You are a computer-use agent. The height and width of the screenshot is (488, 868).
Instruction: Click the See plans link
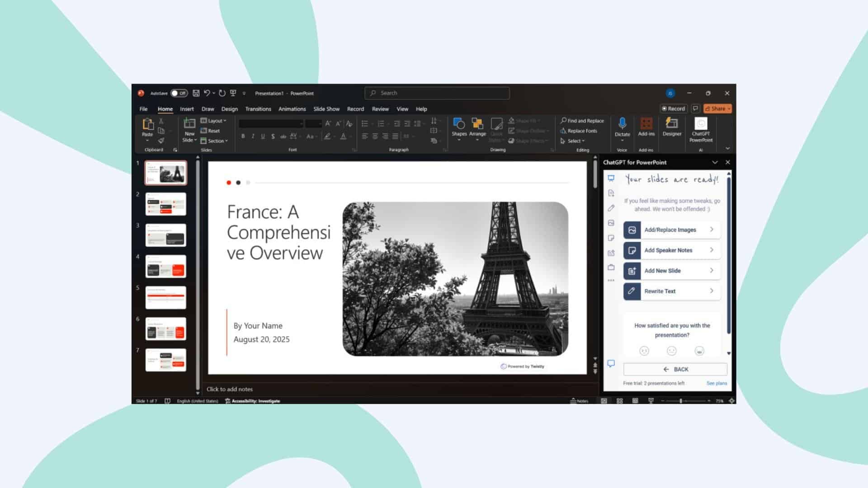click(717, 383)
